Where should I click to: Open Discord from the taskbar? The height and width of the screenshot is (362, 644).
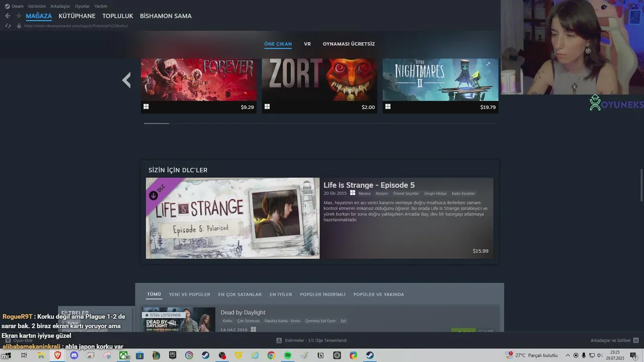point(74,355)
